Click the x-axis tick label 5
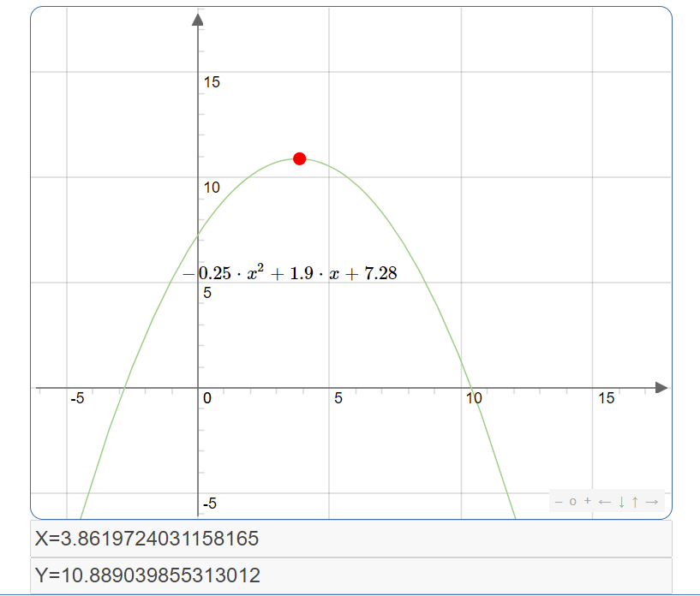Image resolution: width=700 pixels, height=596 pixels. click(x=338, y=398)
